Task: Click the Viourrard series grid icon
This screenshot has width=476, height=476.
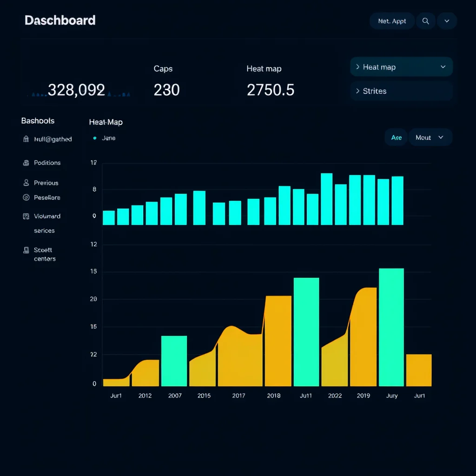Action: click(26, 216)
